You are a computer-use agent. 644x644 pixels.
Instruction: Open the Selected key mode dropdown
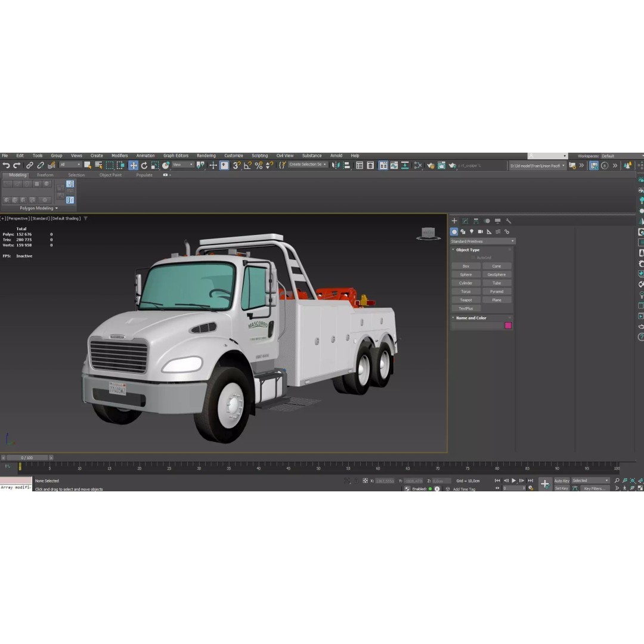tap(590, 481)
